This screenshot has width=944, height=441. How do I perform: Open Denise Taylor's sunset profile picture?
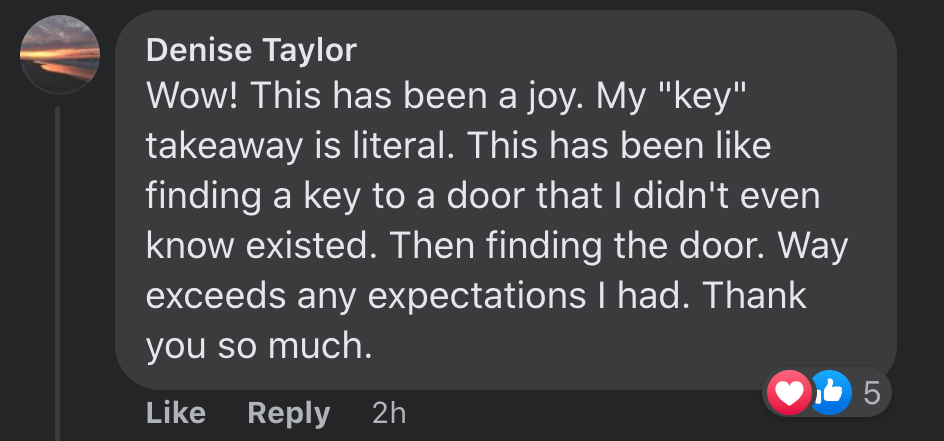point(60,55)
